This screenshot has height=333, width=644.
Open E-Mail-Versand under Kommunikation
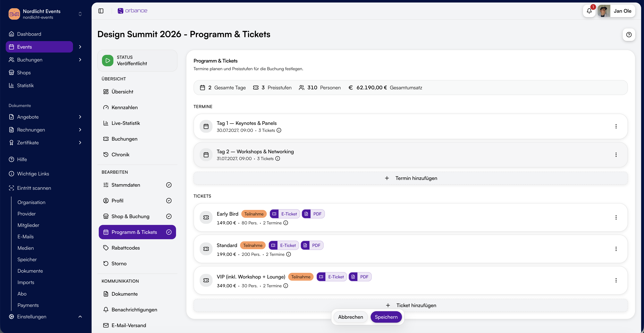point(137,325)
